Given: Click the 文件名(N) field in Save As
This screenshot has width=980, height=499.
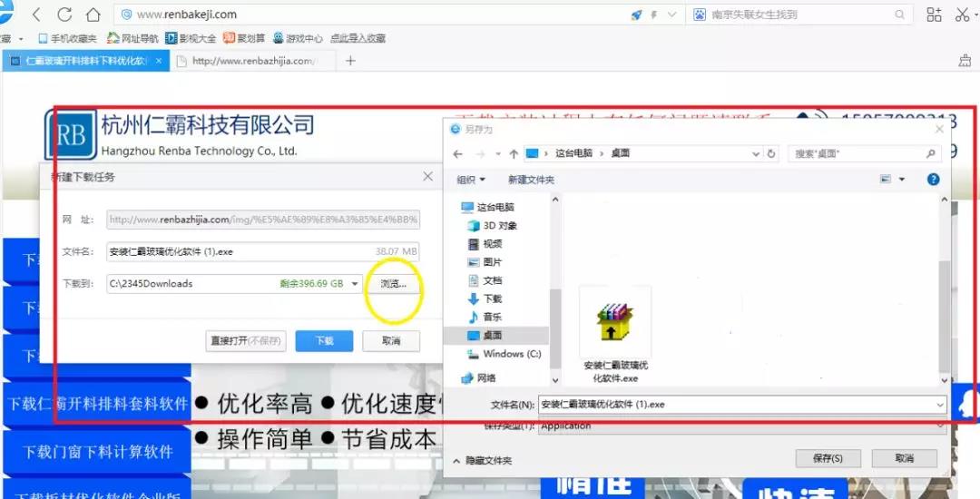Looking at the screenshot, I should [x=742, y=405].
